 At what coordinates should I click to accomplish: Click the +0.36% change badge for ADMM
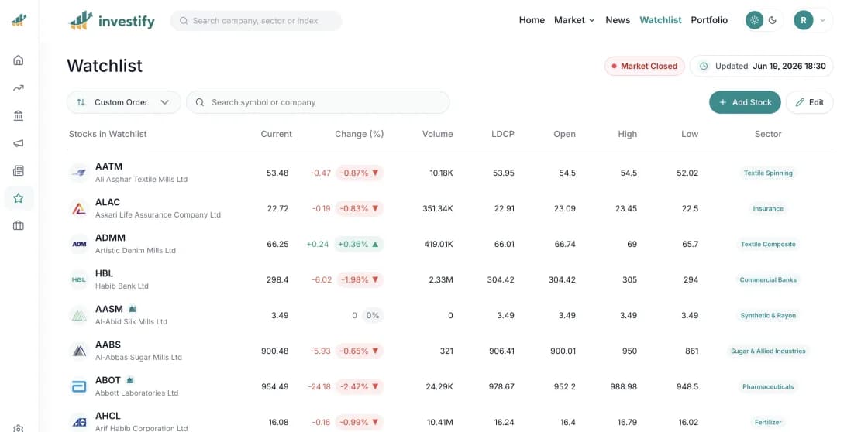tap(359, 244)
